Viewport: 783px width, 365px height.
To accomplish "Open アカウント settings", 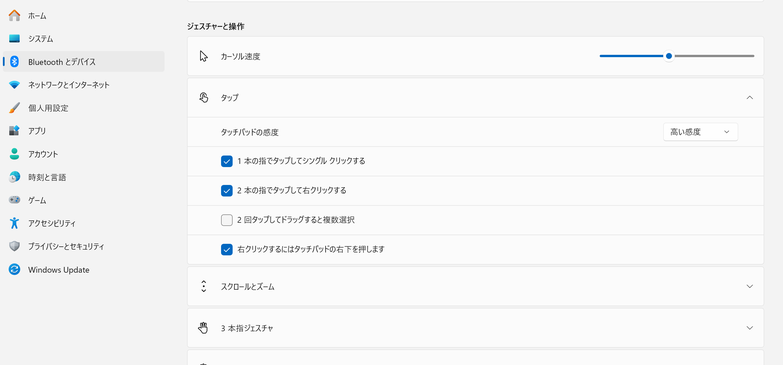I will tap(83, 154).
